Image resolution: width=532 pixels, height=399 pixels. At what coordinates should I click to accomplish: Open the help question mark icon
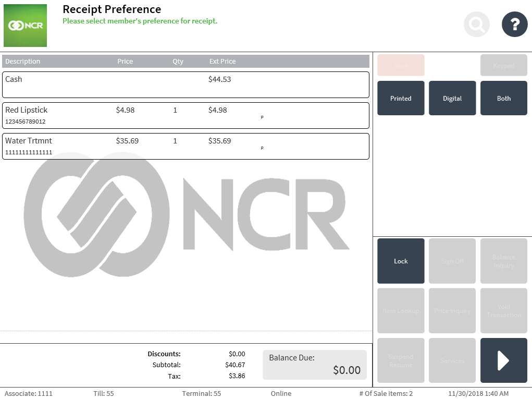[514, 24]
